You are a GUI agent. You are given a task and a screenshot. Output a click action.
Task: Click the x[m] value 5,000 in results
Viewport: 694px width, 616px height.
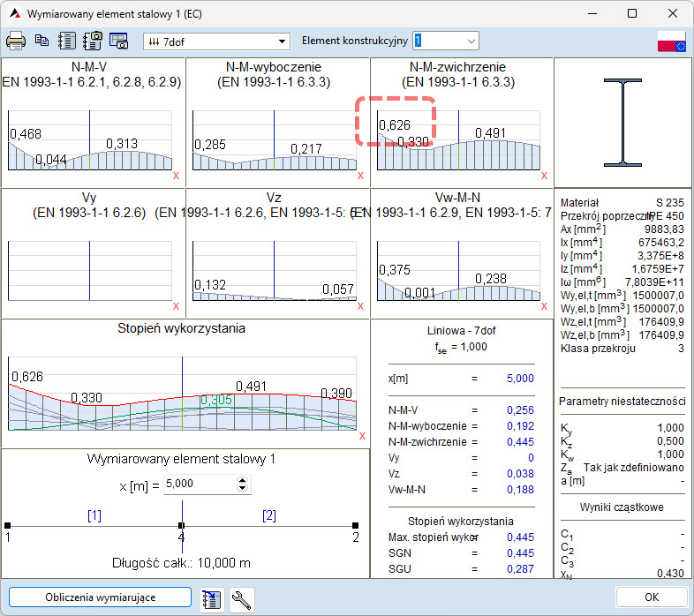point(520,379)
